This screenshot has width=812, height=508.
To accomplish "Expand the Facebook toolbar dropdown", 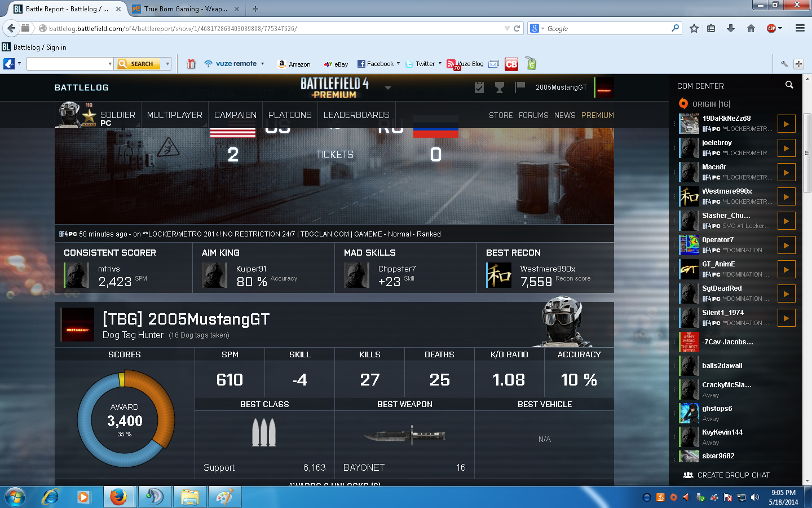I will point(398,64).
